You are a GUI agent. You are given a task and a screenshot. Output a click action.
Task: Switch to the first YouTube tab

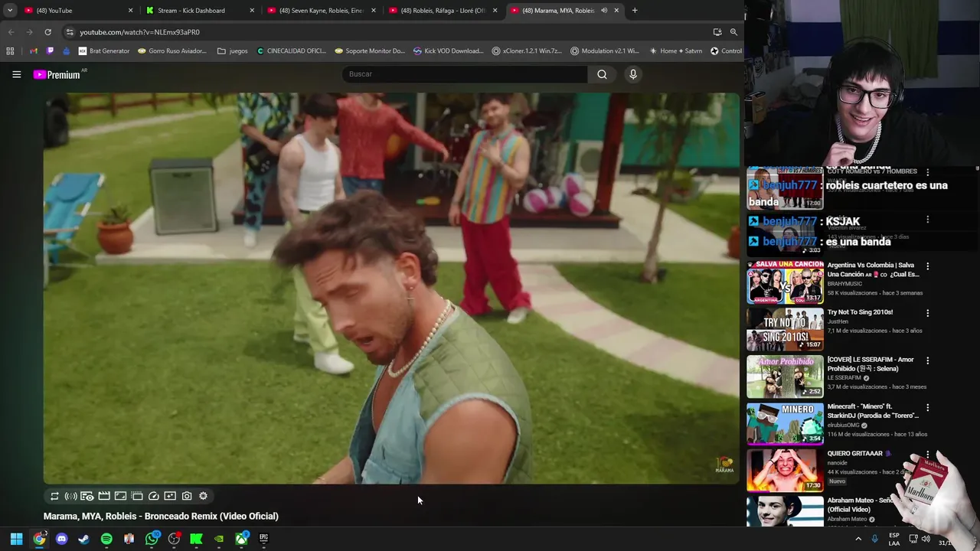[x=77, y=11]
